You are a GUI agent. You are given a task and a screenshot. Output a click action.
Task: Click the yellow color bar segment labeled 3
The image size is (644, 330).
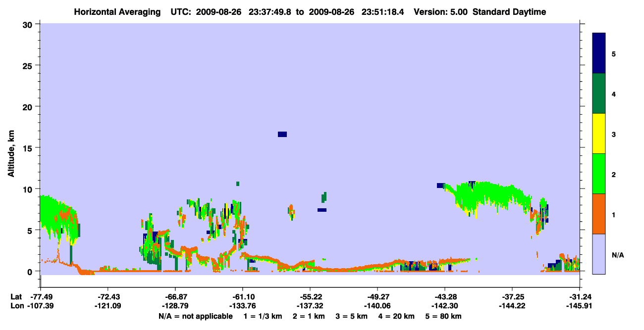599,134
